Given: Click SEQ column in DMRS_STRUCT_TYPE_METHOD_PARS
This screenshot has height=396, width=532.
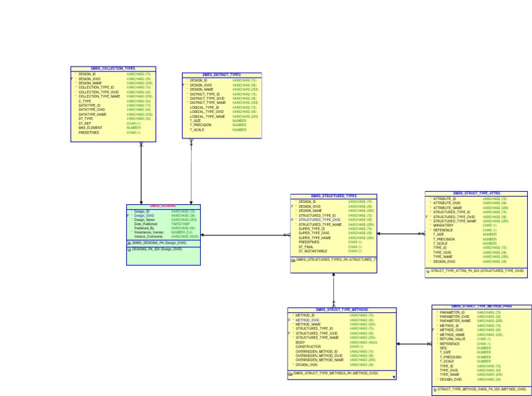Looking at the screenshot, I should pos(443,348).
